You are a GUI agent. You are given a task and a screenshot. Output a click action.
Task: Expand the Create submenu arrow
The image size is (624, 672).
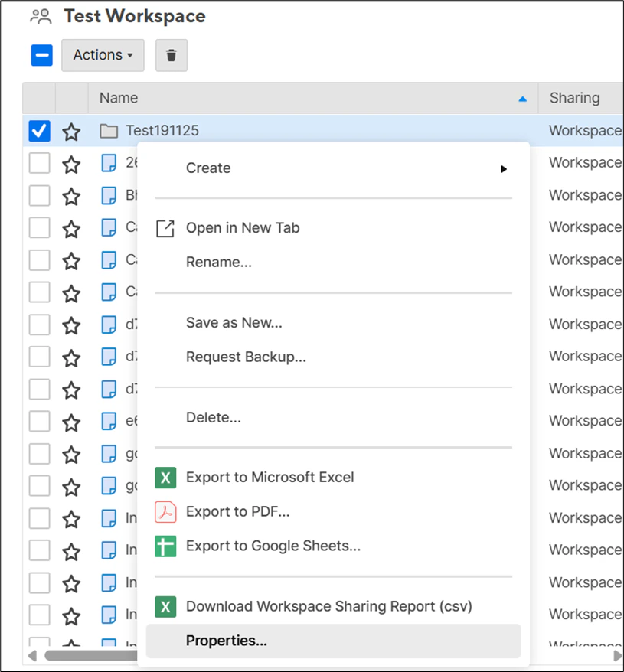(504, 169)
